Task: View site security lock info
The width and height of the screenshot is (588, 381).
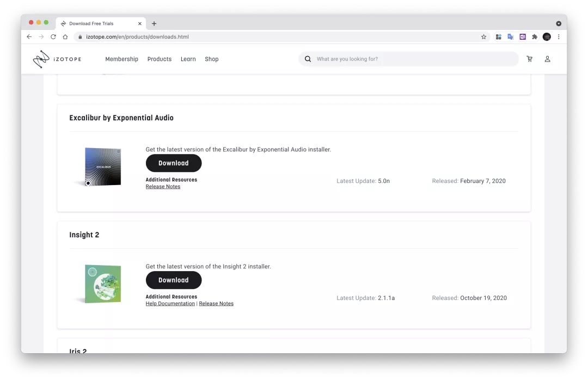Action: point(80,37)
